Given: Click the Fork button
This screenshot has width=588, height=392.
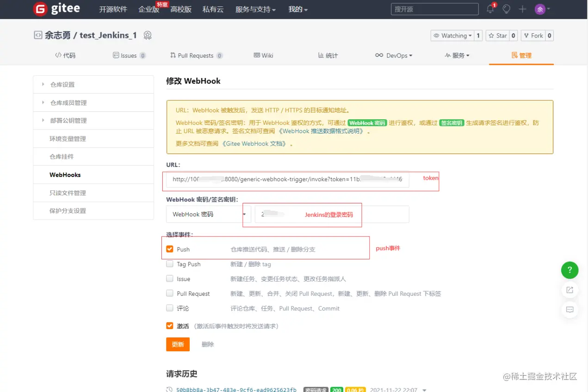Looking at the screenshot, I should 533,36.
